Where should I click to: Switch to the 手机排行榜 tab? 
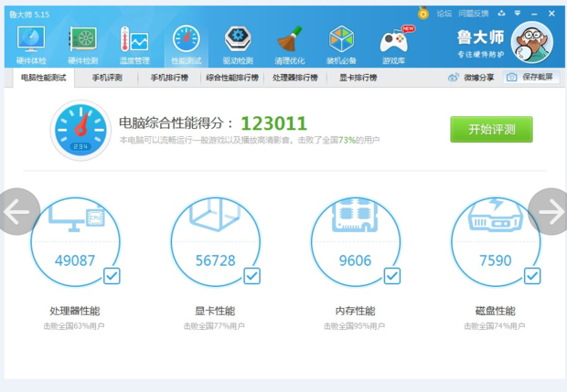click(x=169, y=78)
